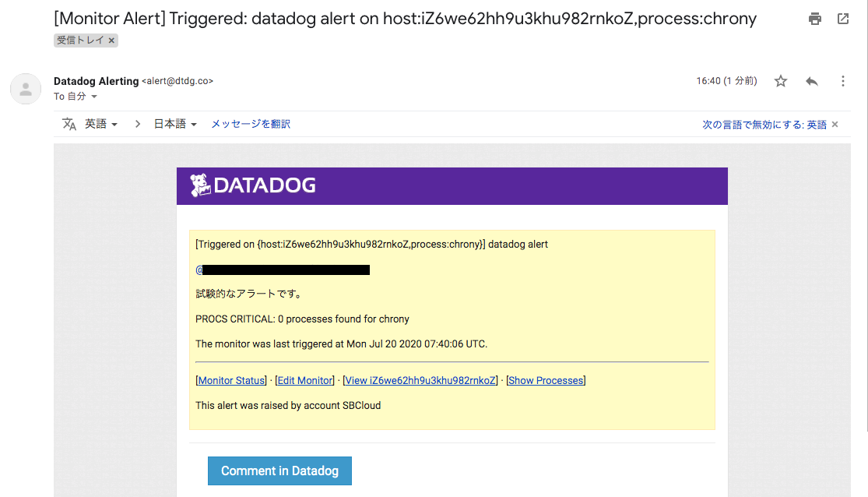
Task: Click 次の言語で無効にする: 英語 link
Action: click(x=764, y=125)
